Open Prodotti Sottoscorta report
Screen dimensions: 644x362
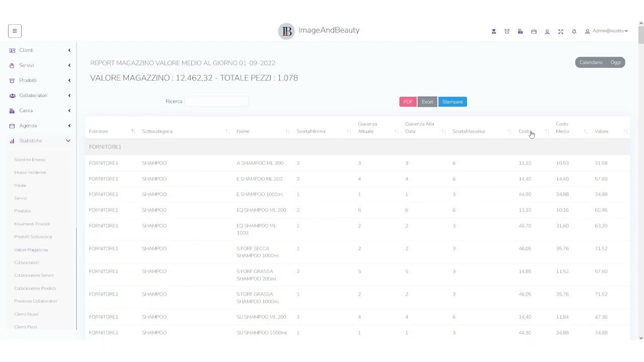33,237
